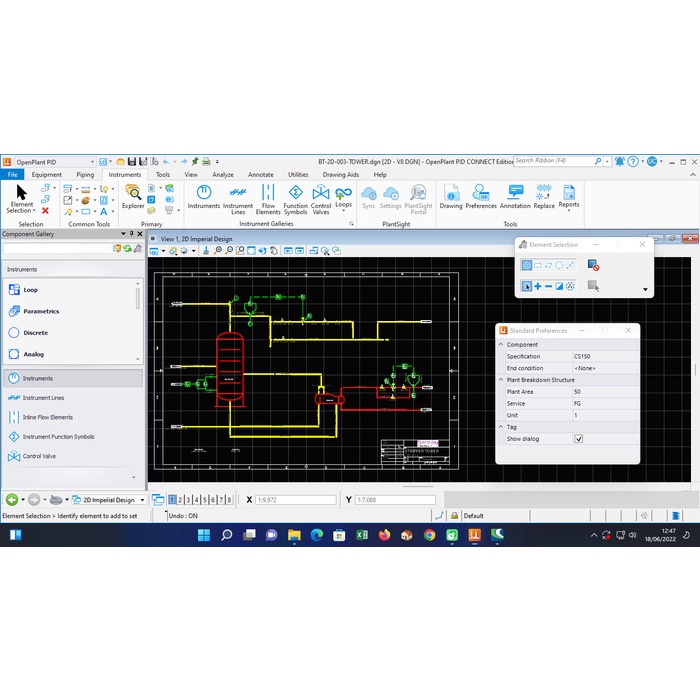Switch to the Utilities tab

(x=298, y=175)
